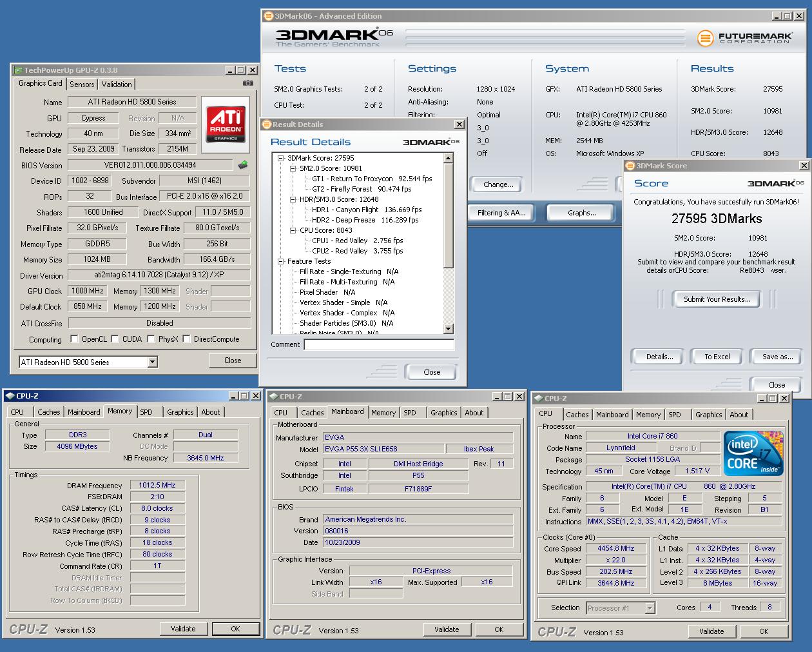This screenshot has width=812, height=652.
Task: Open the About tab in Memory CPU-Z window
Action: pyautogui.click(x=210, y=412)
